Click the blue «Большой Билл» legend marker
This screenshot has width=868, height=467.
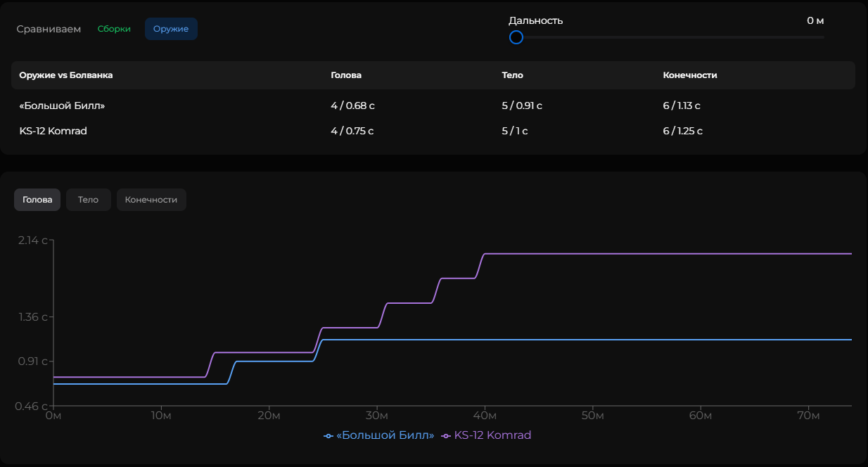pyautogui.click(x=328, y=436)
